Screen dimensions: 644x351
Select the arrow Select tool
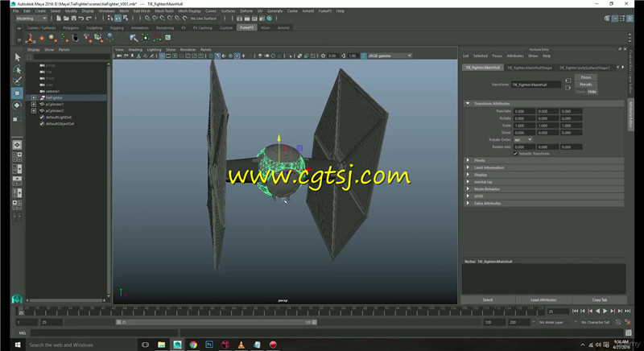17,57
